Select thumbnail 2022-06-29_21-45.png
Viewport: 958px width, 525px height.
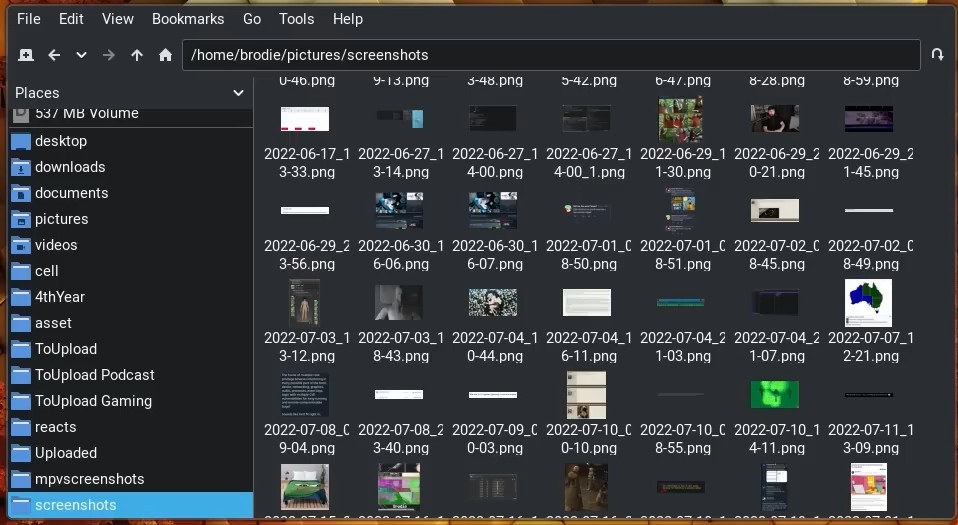pos(869,119)
